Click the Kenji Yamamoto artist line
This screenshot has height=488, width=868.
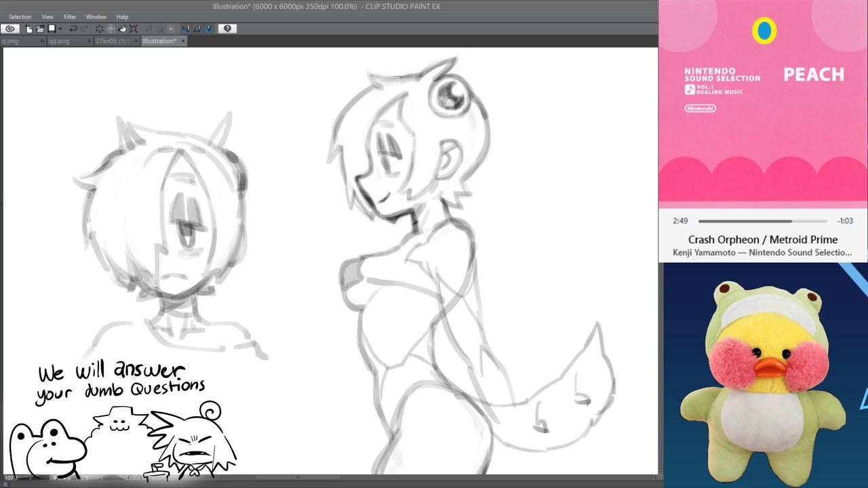[x=763, y=252]
